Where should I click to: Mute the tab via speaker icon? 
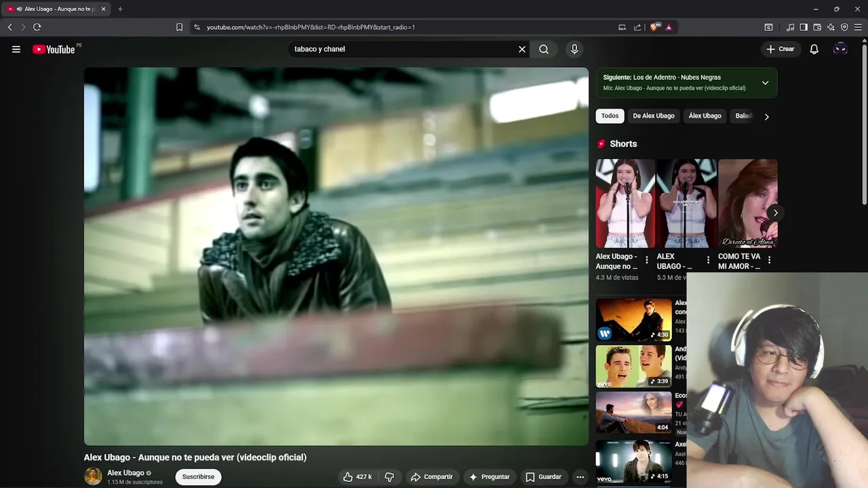19,9
